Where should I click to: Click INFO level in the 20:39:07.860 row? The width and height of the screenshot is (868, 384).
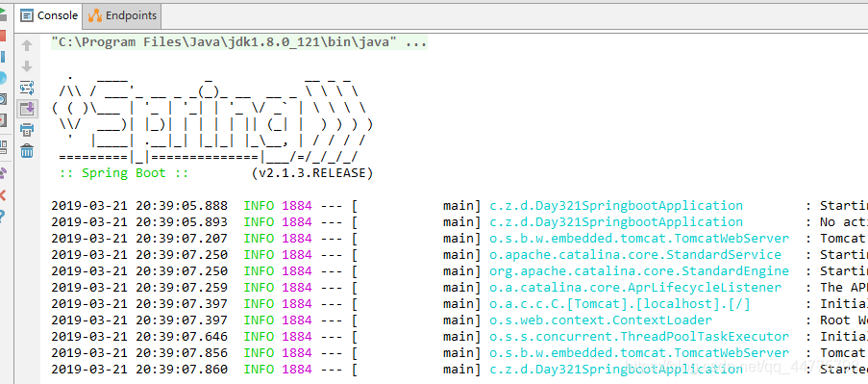(259, 369)
